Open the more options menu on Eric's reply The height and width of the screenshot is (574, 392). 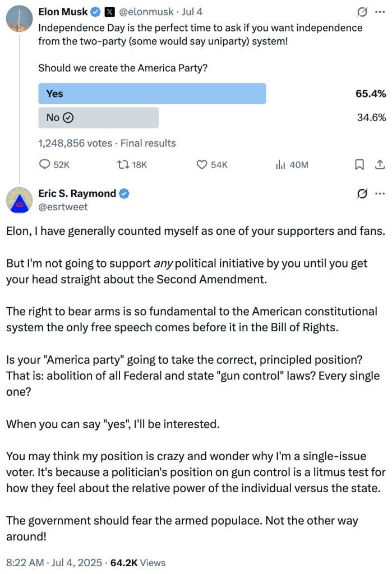tap(380, 193)
